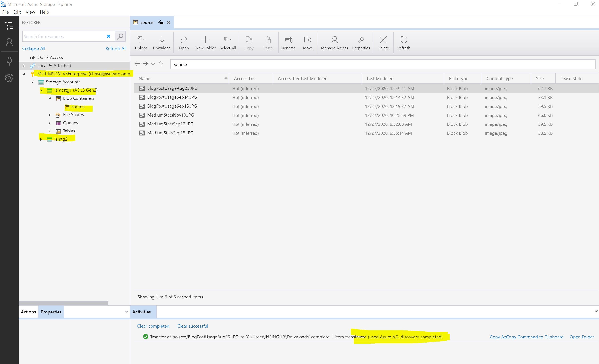Viewport: 599px width, 364px height.
Task: Open the Help menu
Action: coord(44,12)
